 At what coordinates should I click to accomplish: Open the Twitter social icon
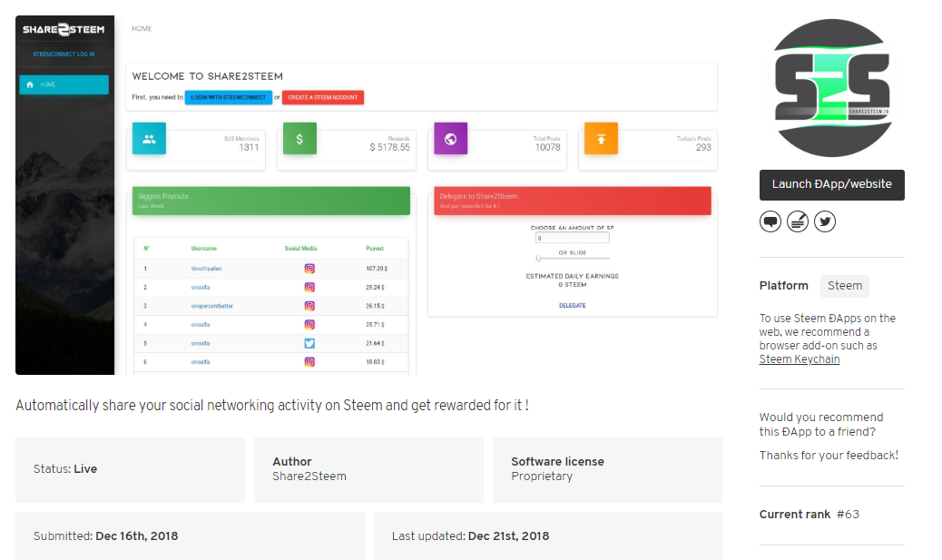pos(825,221)
